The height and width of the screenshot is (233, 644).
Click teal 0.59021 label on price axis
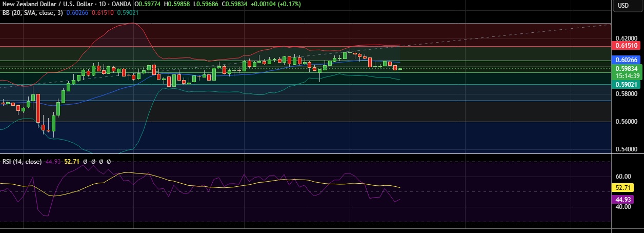point(627,85)
